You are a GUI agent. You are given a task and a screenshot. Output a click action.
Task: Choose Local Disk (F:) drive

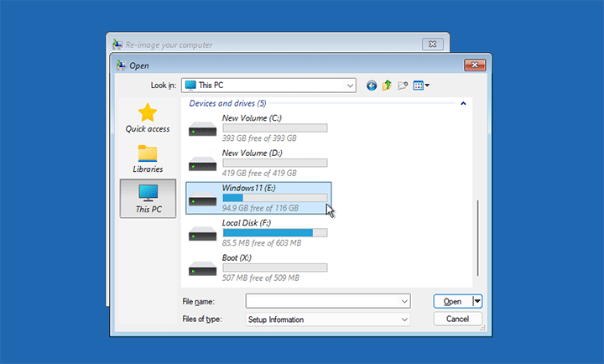coord(258,233)
